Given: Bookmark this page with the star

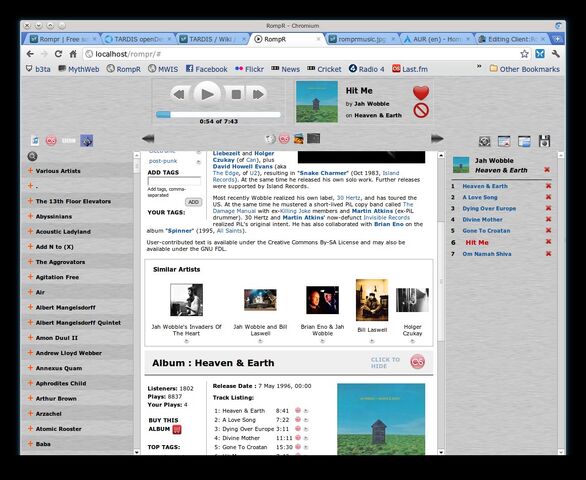Looking at the screenshot, I should click(x=524, y=54).
